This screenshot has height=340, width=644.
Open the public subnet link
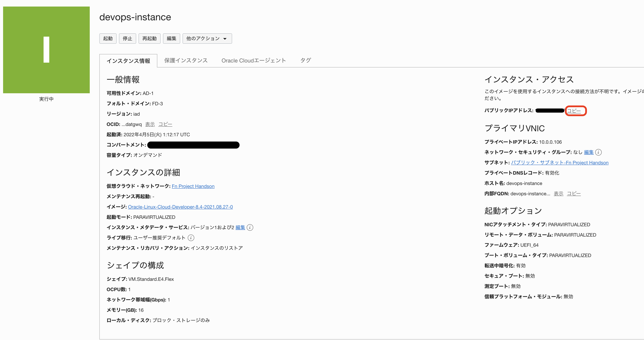tap(559, 163)
